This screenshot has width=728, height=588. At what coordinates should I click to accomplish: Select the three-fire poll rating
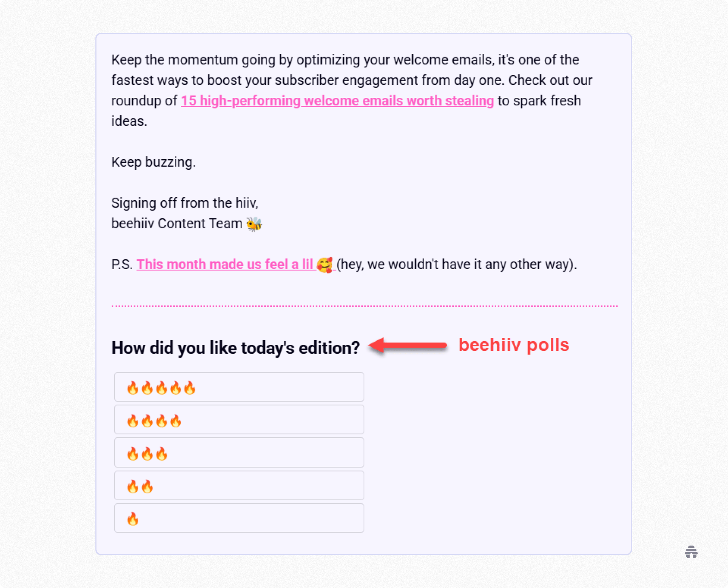click(x=239, y=453)
